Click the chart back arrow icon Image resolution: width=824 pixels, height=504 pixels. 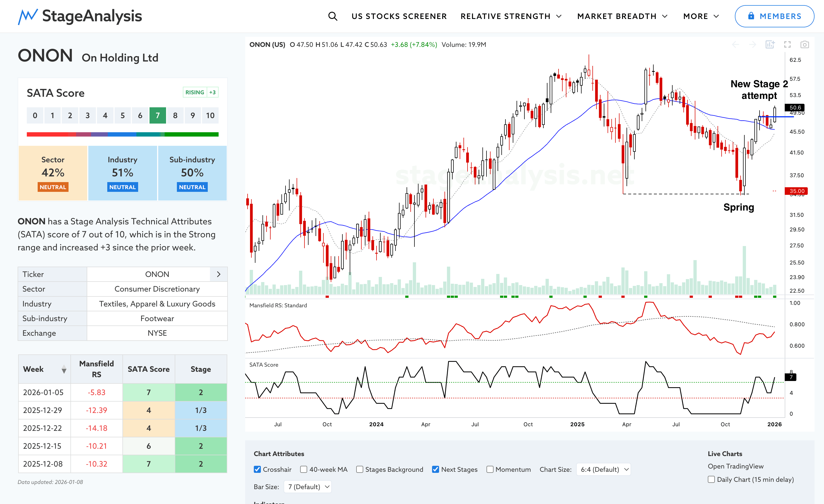(x=735, y=44)
